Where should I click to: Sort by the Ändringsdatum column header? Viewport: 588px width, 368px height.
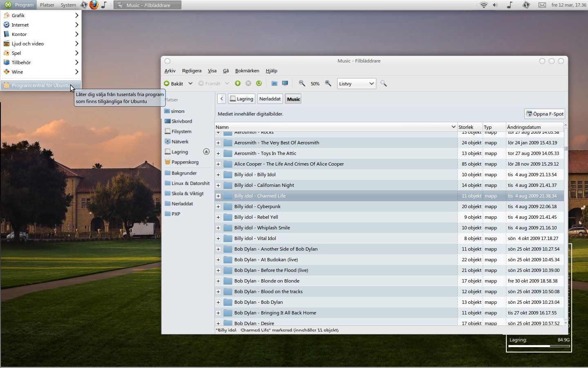pyautogui.click(x=535, y=127)
